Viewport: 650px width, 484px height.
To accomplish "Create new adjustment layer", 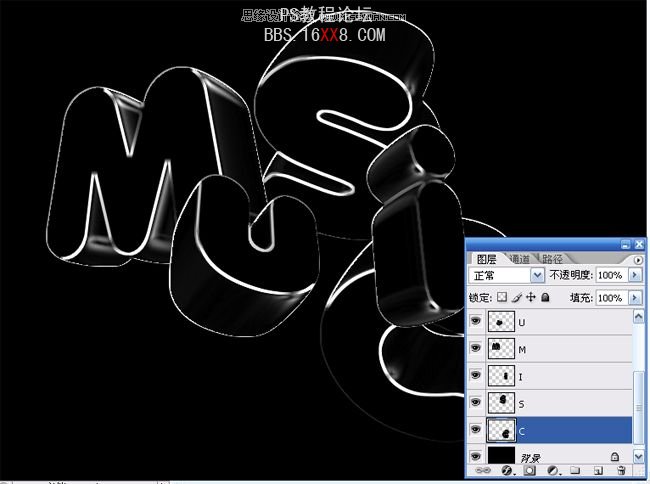I will (553, 469).
